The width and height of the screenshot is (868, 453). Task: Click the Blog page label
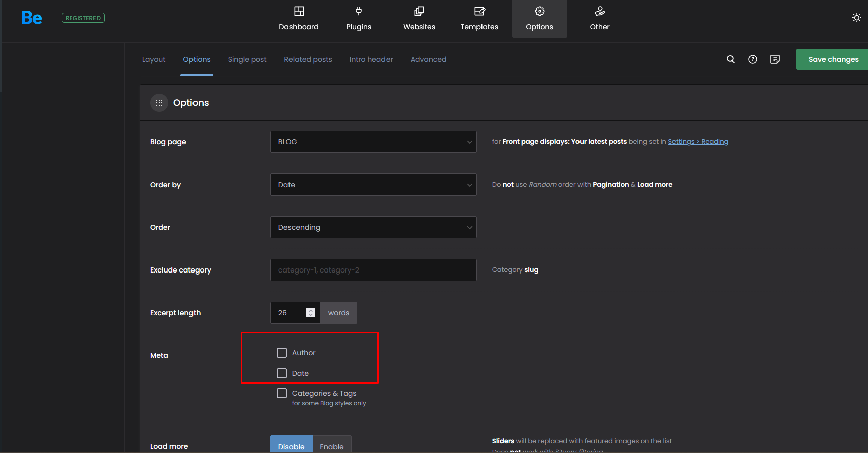coord(168,142)
